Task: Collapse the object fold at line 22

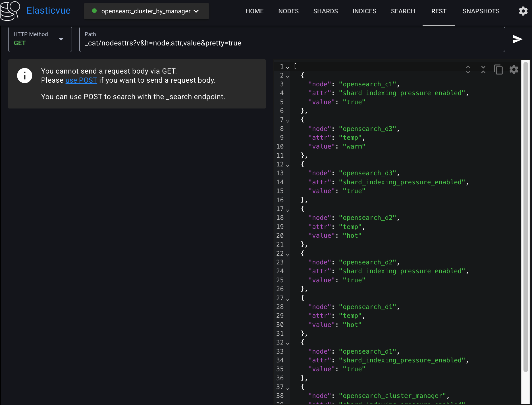Action: point(288,255)
